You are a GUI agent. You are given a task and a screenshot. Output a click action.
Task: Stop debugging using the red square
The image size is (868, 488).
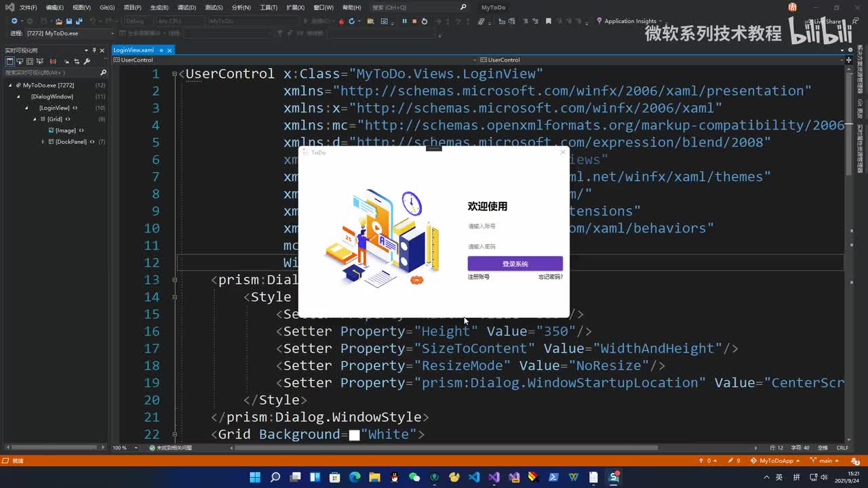[x=414, y=21]
